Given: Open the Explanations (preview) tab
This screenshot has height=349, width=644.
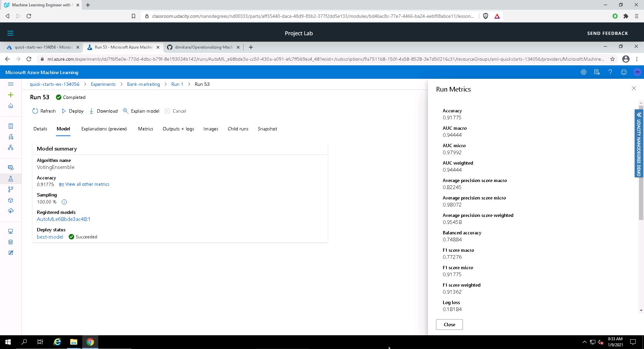Looking at the screenshot, I should click(104, 129).
